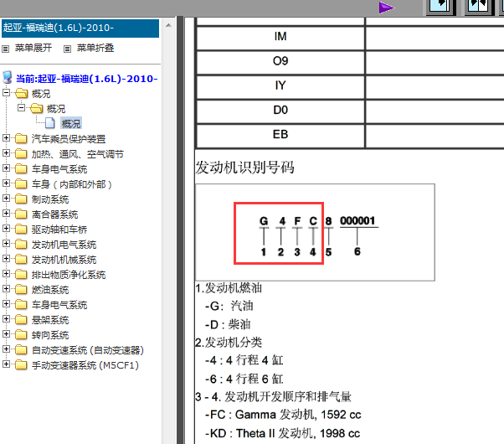This screenshot has width=504, height=444.
Task: Click the 发动机机械系统 folder icon
Action: [x=21, y=260]
